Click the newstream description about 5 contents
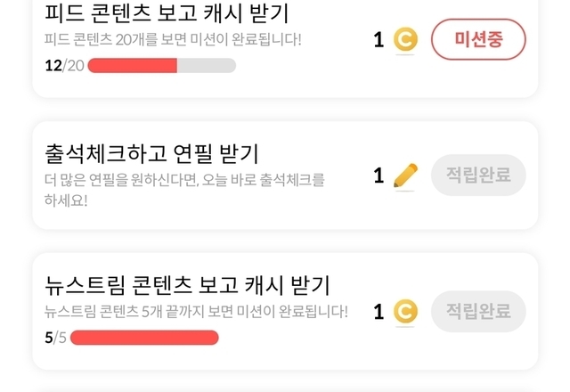Viewport: 570px width, 392px height. pyautogui.click(x=196, y=312)
